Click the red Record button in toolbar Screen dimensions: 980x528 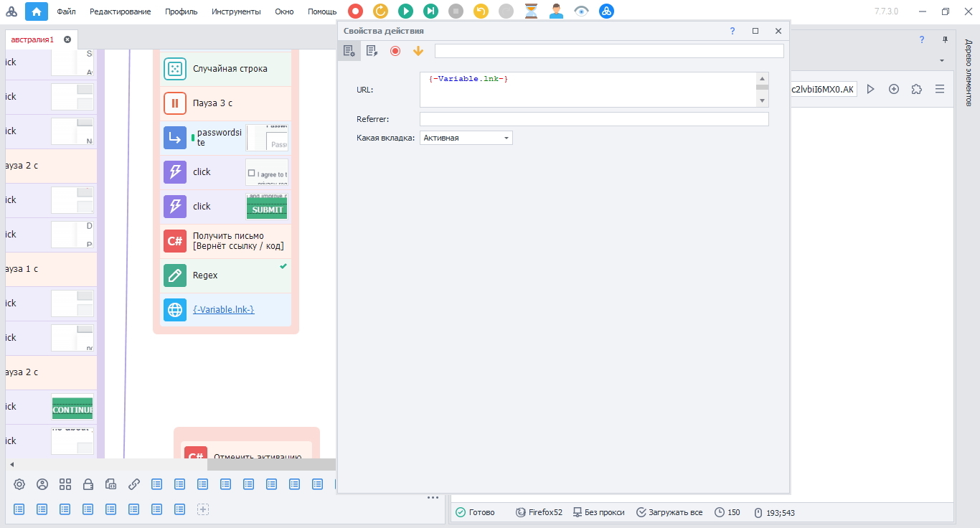tap(355, 11)
